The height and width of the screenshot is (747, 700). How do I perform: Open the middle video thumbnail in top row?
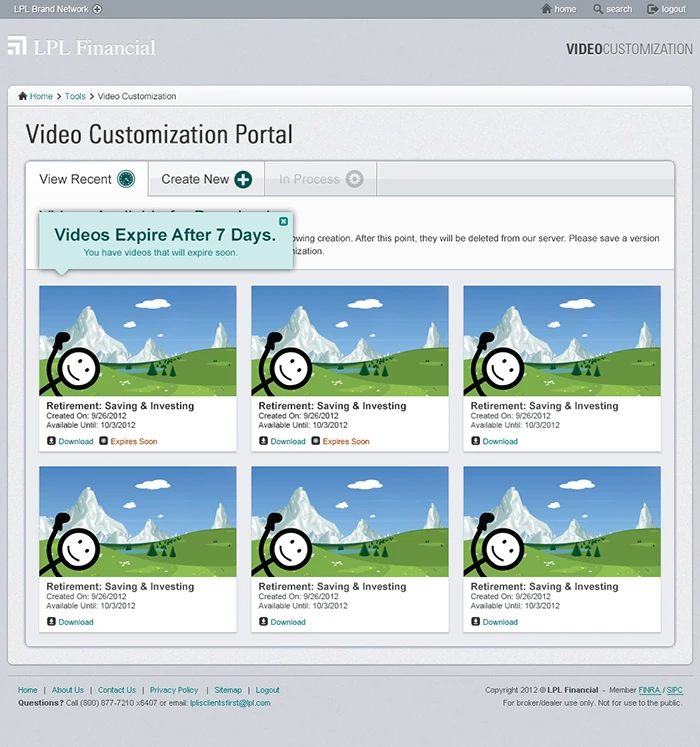(350, 341)
